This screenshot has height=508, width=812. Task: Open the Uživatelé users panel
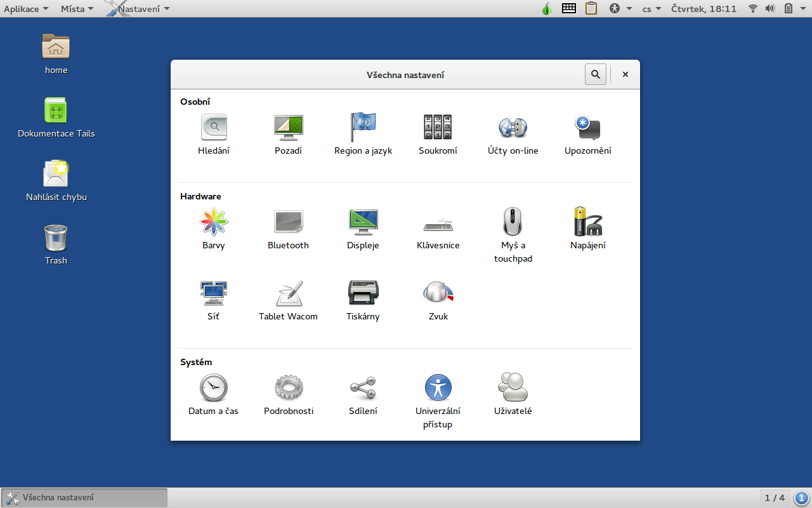tap(513, 395)
